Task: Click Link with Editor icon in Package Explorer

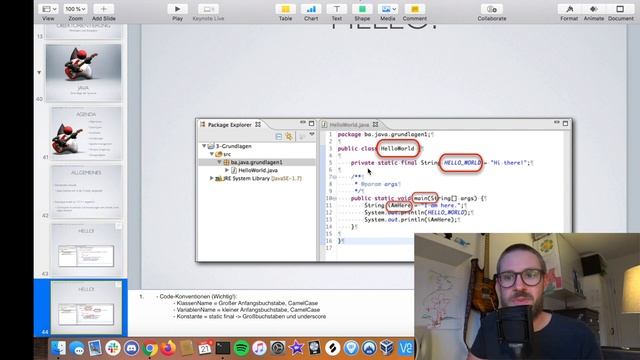Action: click(x=289, y=136)
